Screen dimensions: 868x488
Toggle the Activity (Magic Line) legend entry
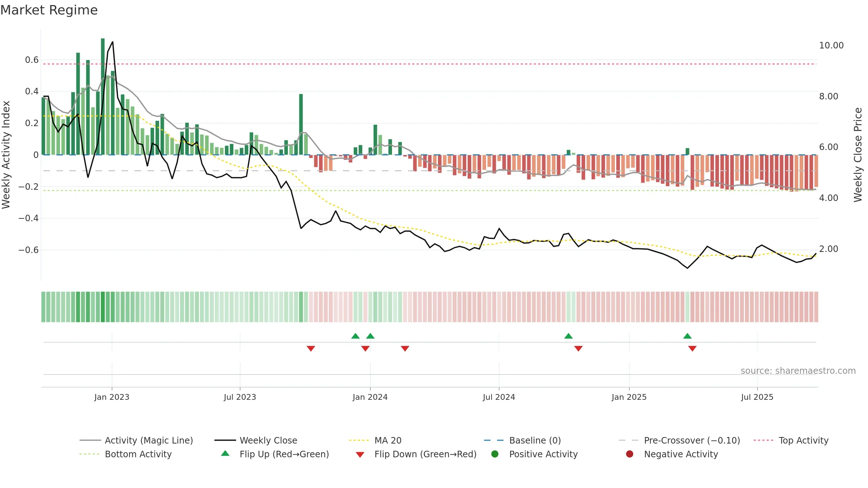coord(136,440)
